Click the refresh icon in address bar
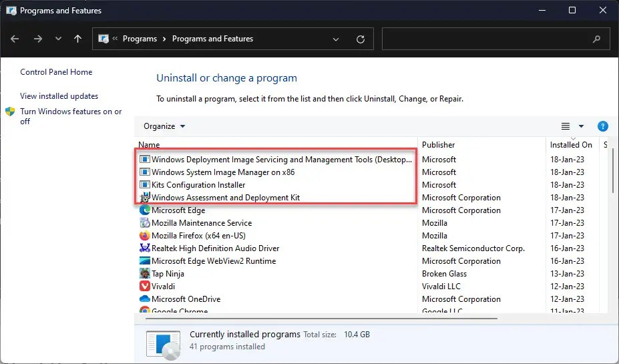Viewport: 619px width, 364px height. pyautogui.click(x=361, y=39)
